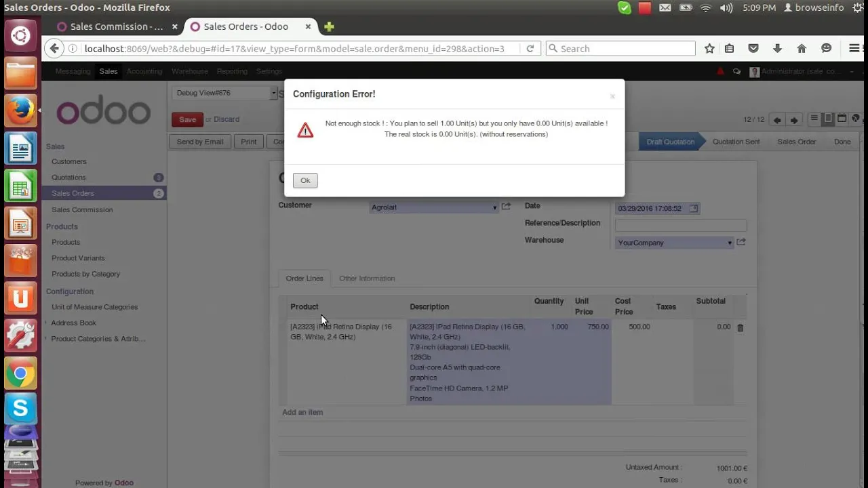Click the Add an item link
The image size is (868, 488).
[302, 412]
